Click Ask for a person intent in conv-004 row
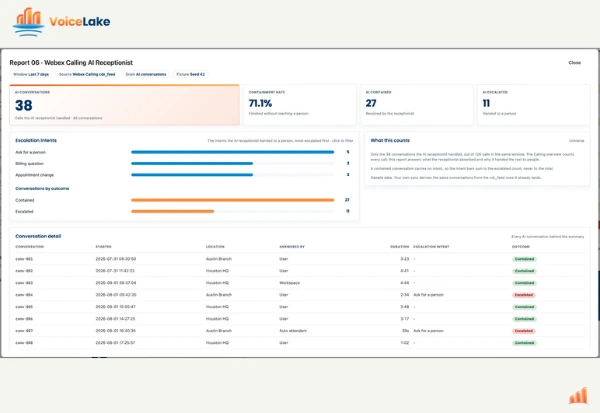The image size is (600, 413). point(428,295)
